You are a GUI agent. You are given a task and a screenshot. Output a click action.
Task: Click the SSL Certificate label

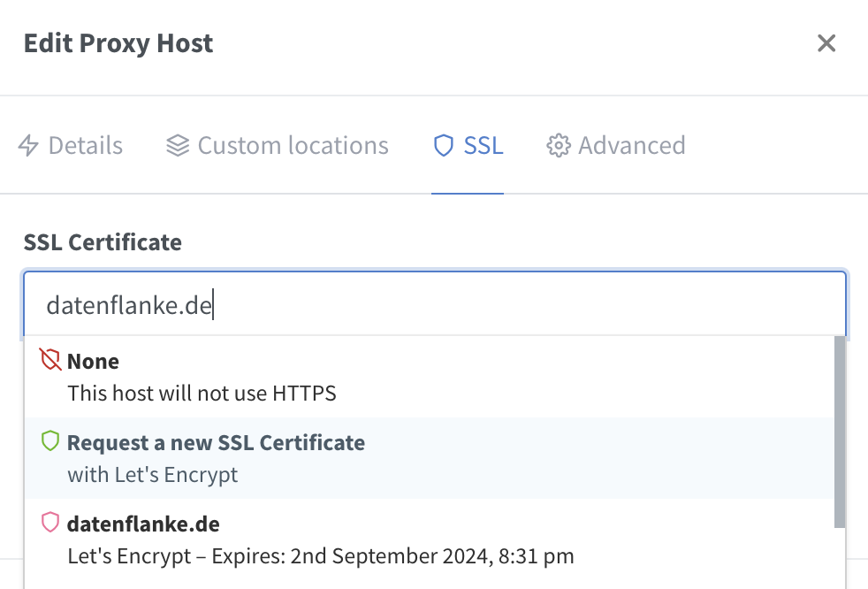103,242
